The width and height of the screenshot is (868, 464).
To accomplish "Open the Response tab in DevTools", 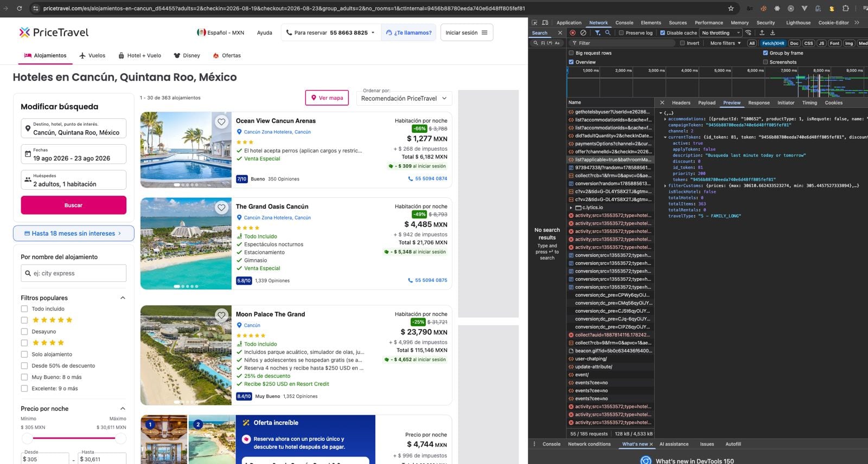I will [x=758, y=102].
